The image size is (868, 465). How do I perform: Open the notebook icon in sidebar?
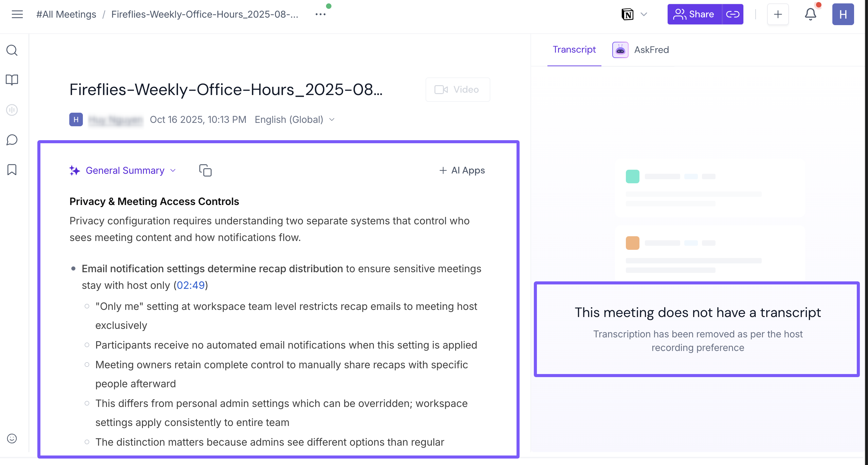[x=12, y=80]
